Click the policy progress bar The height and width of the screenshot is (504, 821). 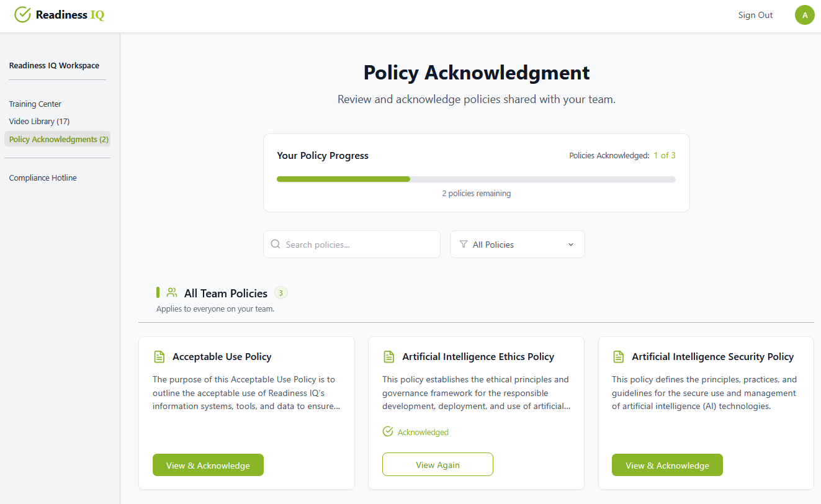476,179
